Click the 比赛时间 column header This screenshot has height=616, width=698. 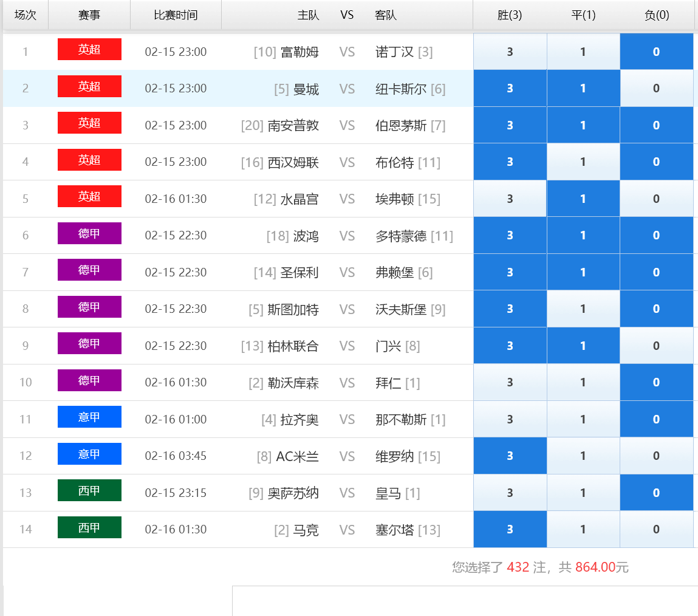pos(176,15)
